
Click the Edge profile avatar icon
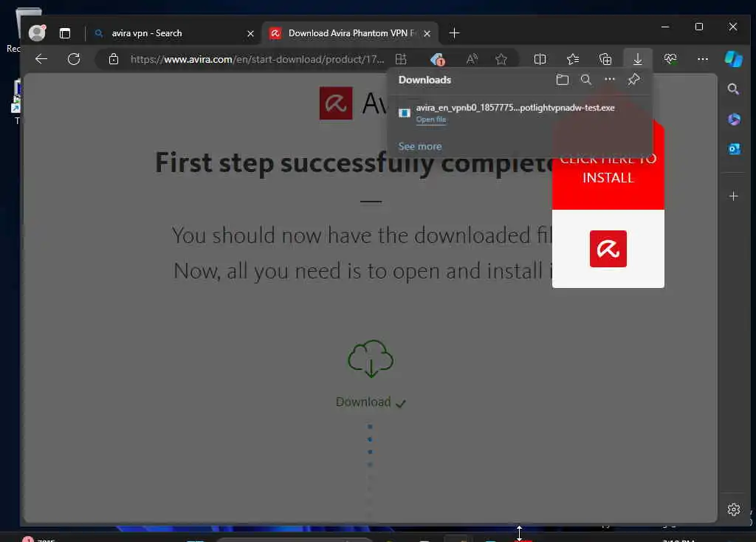coord(37,32)
